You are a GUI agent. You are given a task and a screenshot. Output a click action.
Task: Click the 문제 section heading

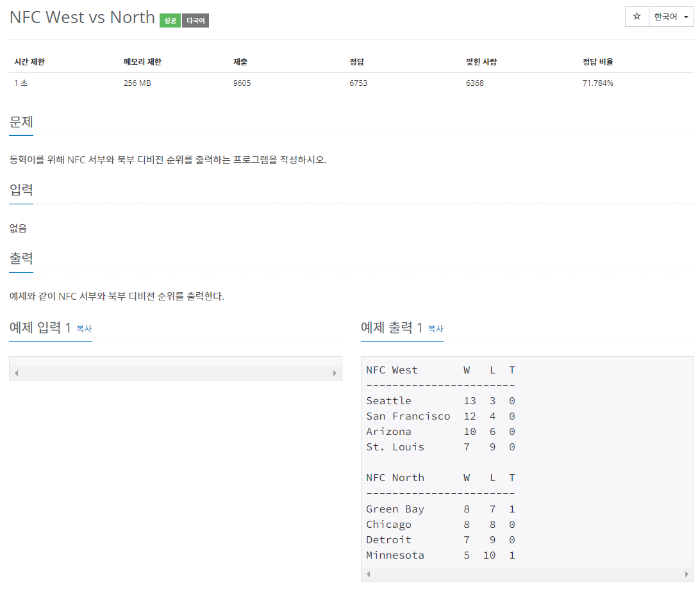point(21,122)
